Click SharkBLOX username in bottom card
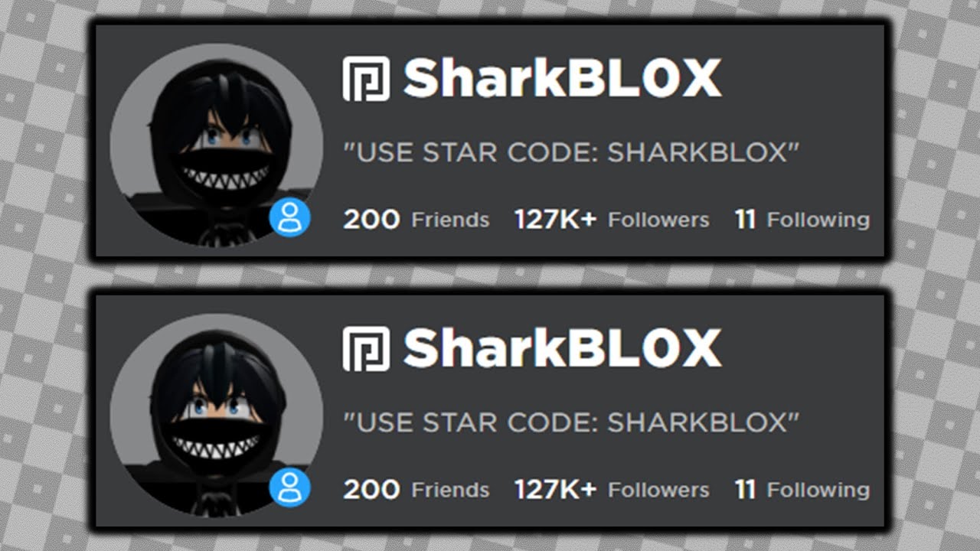The height and width of the screenshot is (551, 980). [563, 348]
